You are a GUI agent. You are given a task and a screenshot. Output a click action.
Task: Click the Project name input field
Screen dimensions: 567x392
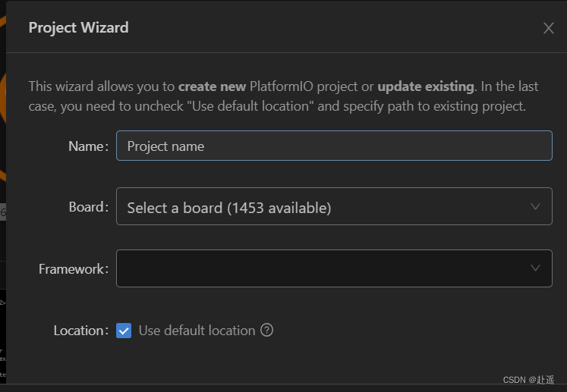coord(334,146)
